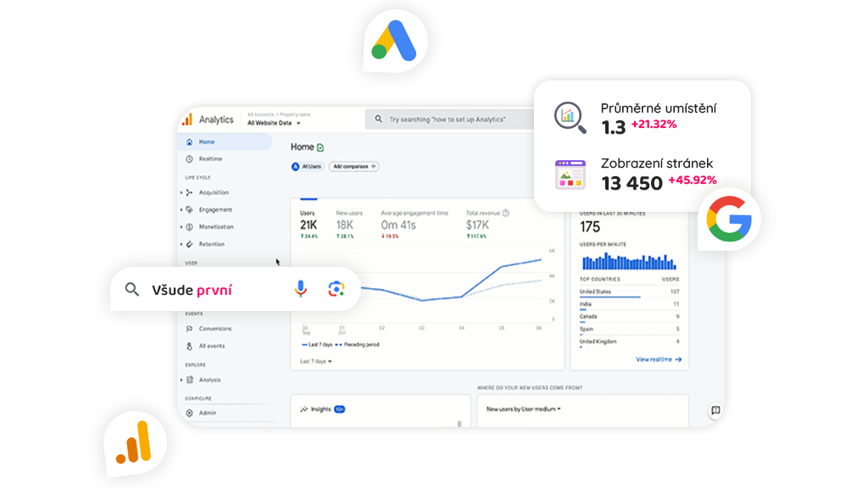The width and height of the screenshot is (868, 488).
Task: Click into the Analytics search field
Action: click(x=451, y=119)
